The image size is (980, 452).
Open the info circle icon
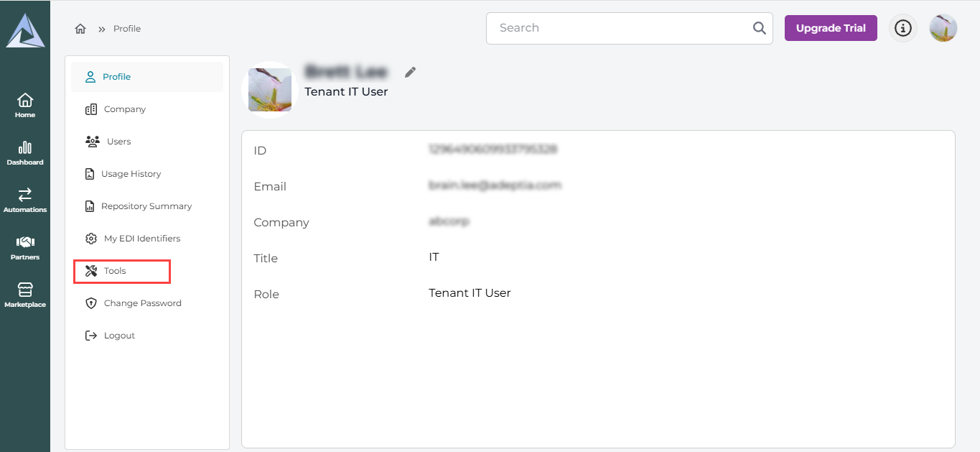click(903, 28)
